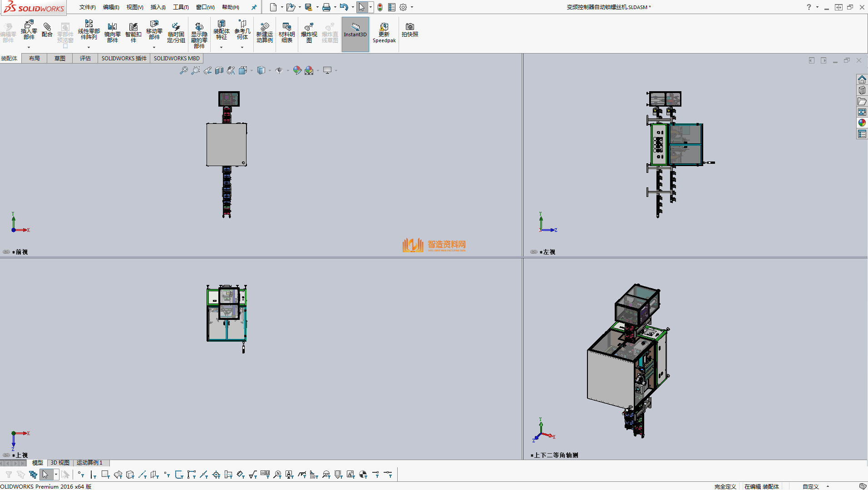868x490 pixels.
Task: Switch to the 评估 tab
Action: tap(85, 59)
